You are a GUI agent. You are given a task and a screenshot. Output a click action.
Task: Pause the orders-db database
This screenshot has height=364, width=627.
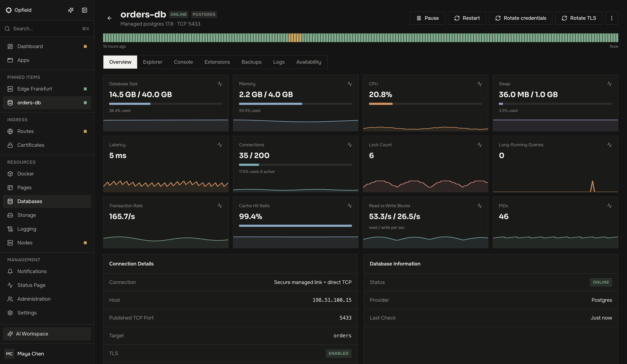(427, 18)
